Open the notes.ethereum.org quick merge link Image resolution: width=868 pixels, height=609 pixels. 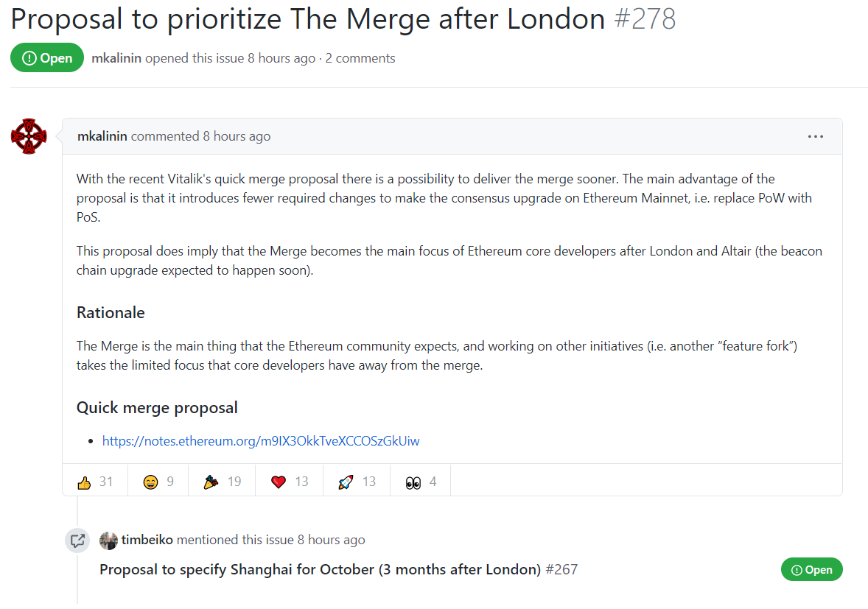tap(261, 441)
